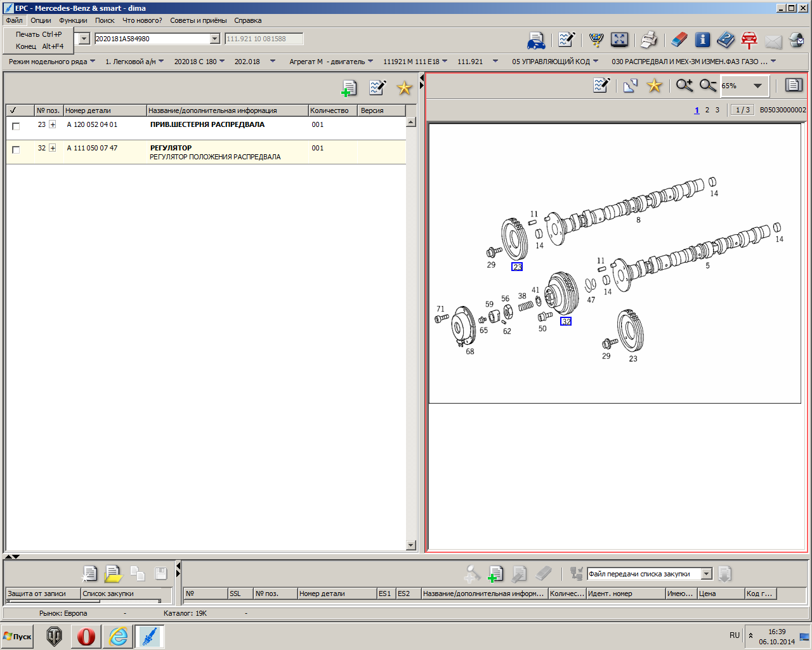Open the 'Что нового?' menu
This screenshot has height=650, width=812.
(x=142, y=20)
